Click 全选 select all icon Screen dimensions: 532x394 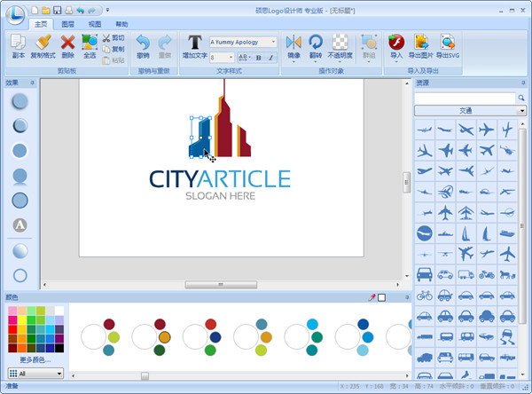click(90, 42)
